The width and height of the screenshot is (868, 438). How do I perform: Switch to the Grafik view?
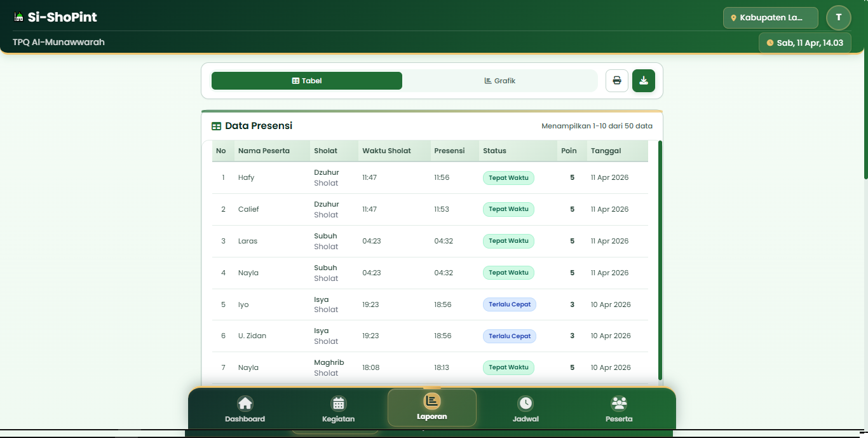click(x=499, y=81)
